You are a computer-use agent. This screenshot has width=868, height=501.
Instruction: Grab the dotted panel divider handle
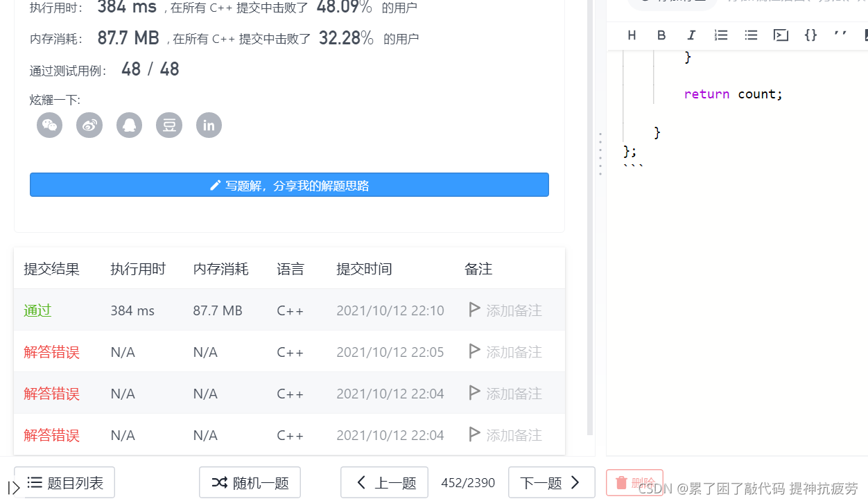(600, 154)
